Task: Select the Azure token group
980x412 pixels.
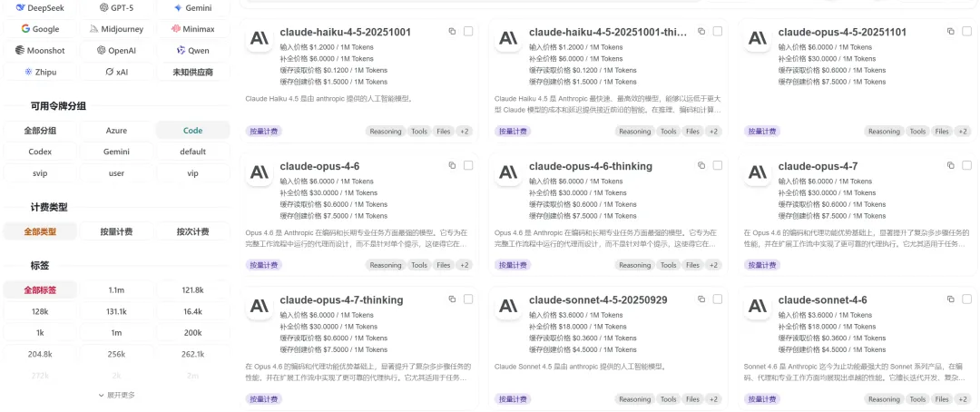Action: pyautogui.click(x=116, y=131)
